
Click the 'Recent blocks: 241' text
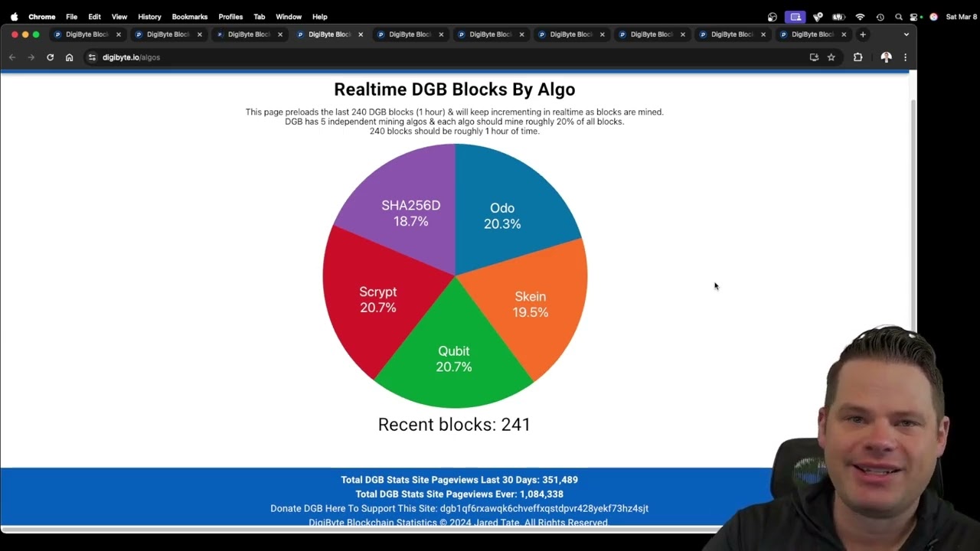(454, 425)
